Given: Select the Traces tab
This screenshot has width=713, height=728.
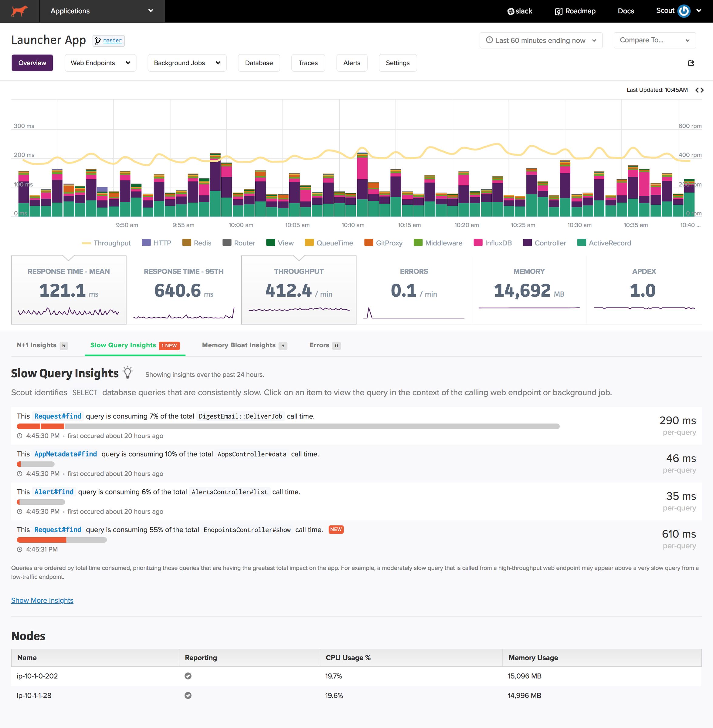Looking at the screenshot, I should click(307, 63).
